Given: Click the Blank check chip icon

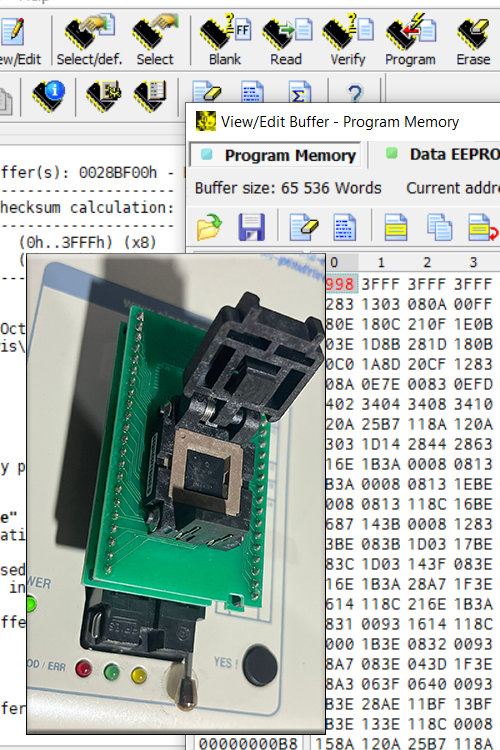Looking at the screenshot, I should click(225, 40).
